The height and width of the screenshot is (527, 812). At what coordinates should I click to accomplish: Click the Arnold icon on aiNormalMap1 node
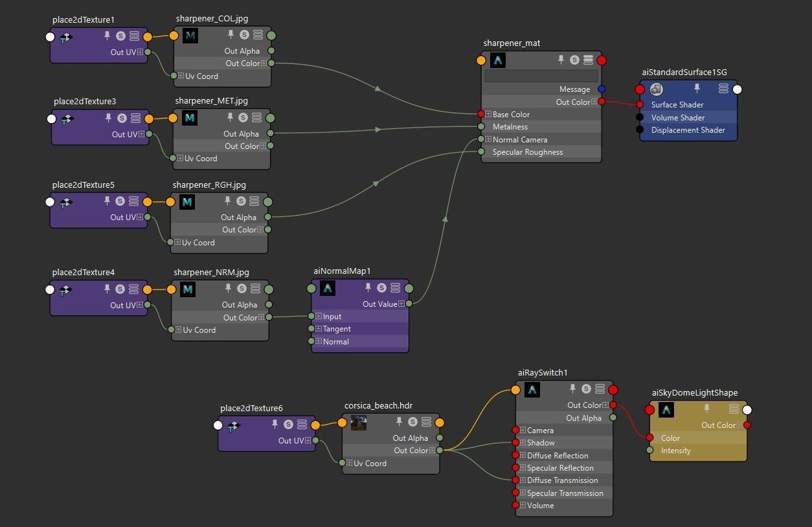pyautogui.click(x=328, y=288)
